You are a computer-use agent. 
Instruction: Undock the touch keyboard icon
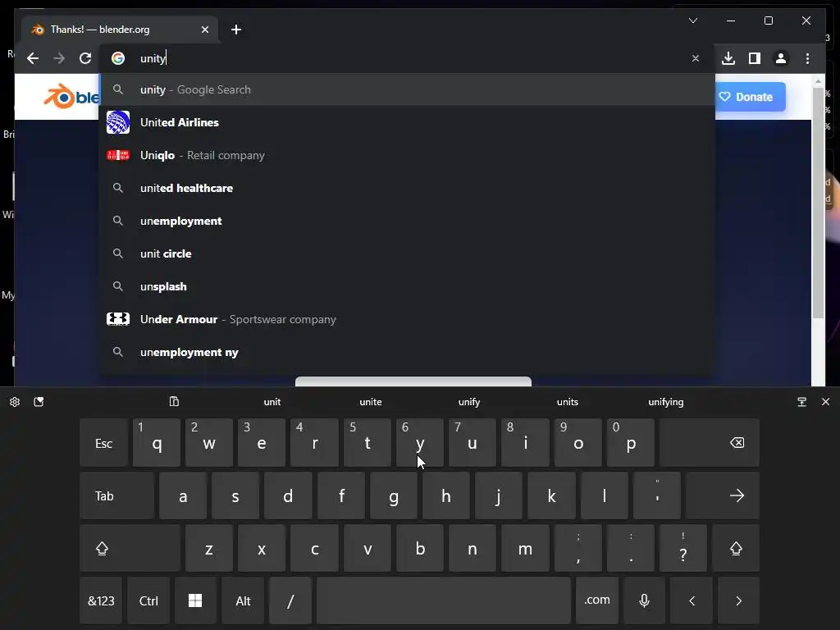tap(802, 402)
